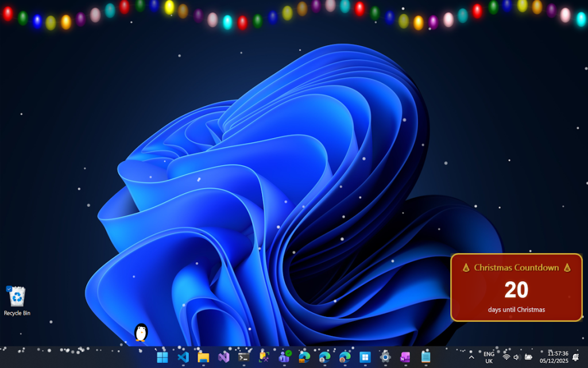This screenshot has height=368, width=588.
Task: Click the battery status tray icon
Action: 528,357
